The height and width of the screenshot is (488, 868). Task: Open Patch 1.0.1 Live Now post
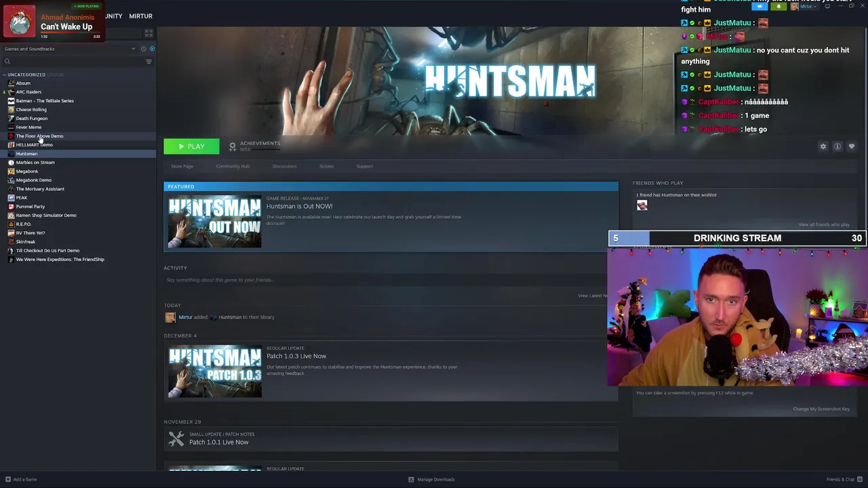pos(219,442)
